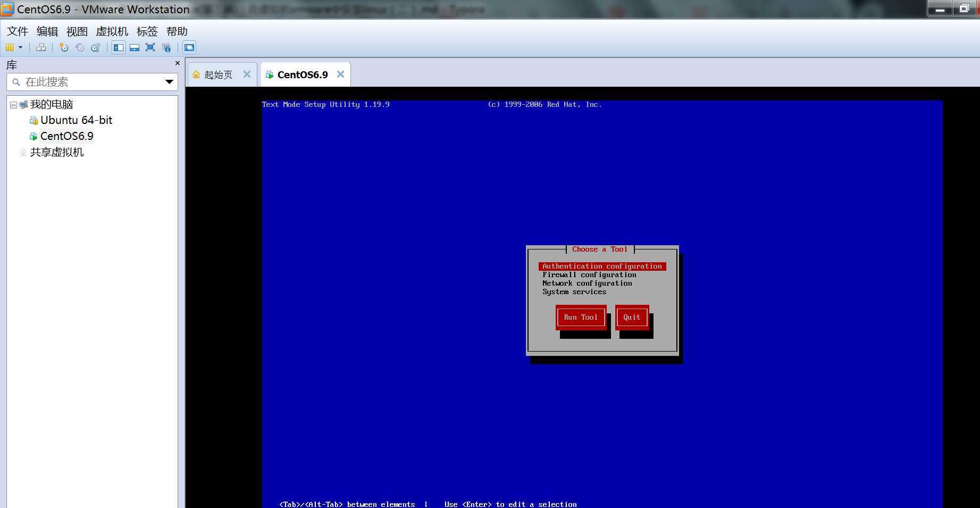980x508 pixels.
Task: Open the 虚拟机 menu
Action: (x=112, y=31)
